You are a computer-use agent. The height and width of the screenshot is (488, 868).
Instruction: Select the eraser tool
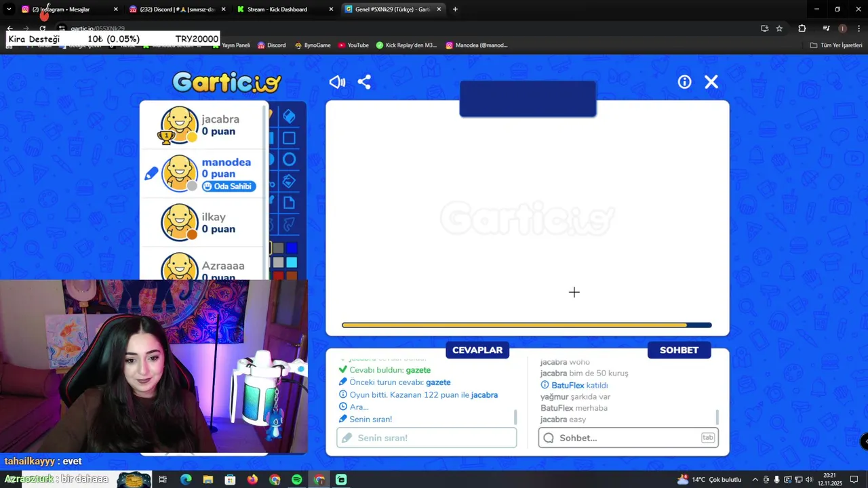coord(290,117)
